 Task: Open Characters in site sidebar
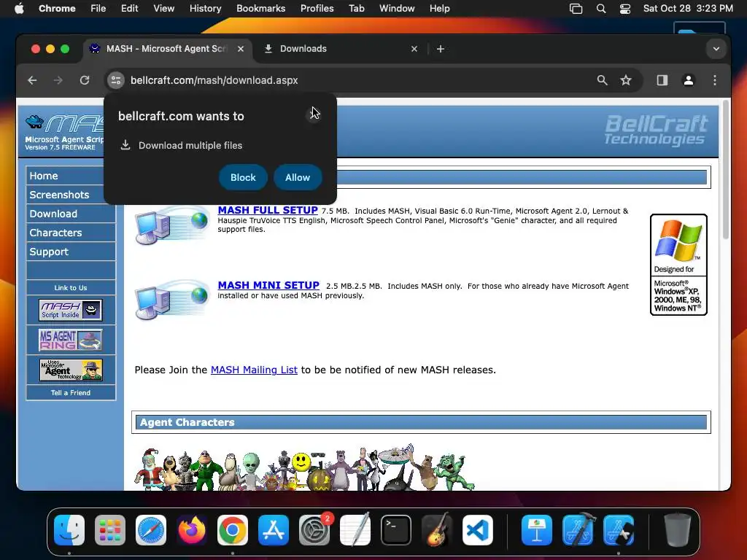71,233
